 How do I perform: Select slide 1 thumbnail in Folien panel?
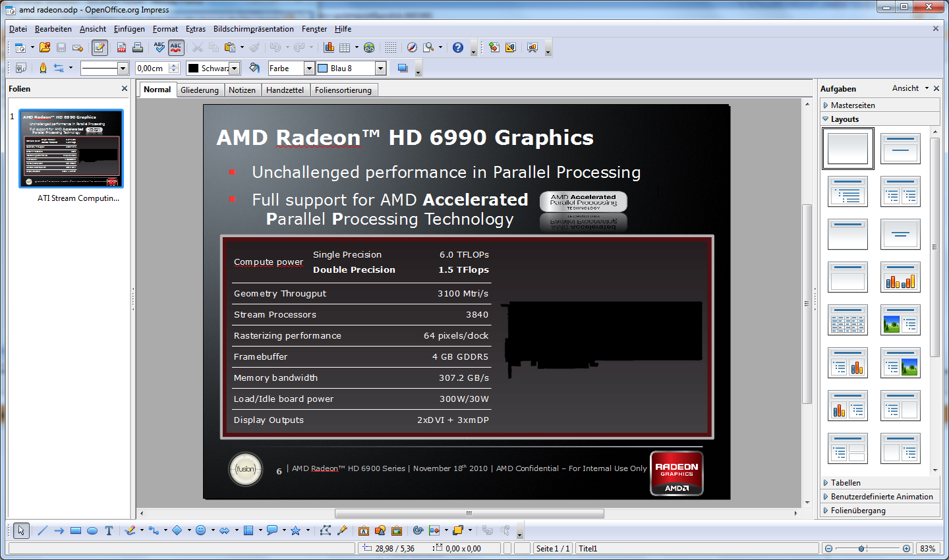71,149
